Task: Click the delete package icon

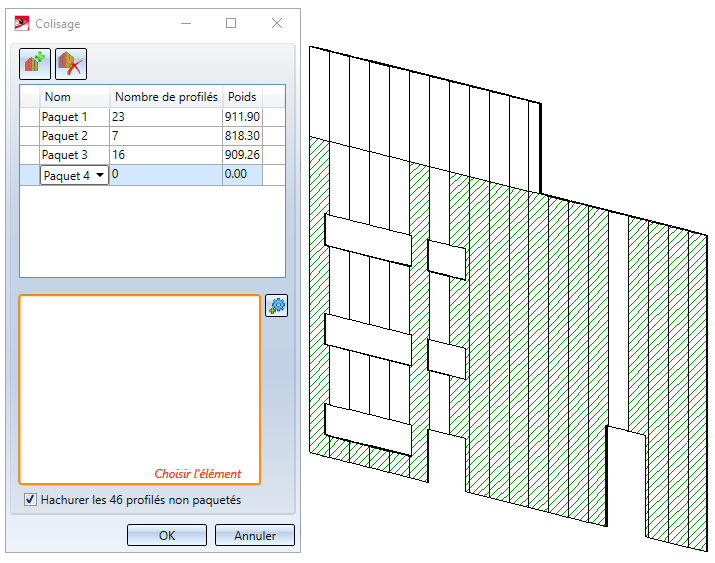Action: pos(71,64)
